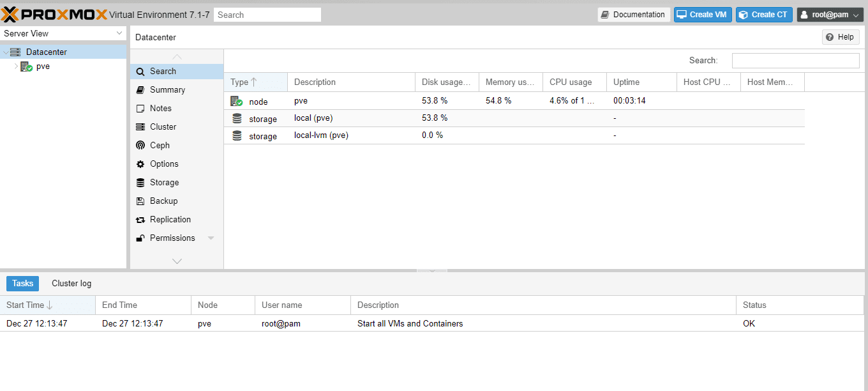Sort by the Uptime column header
The image size is (868, 391).
click(641, 82)
